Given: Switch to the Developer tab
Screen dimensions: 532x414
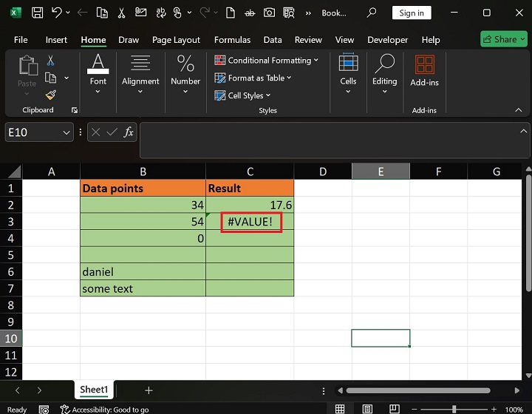Looking at the screenshot, I should tap(387, 40).
